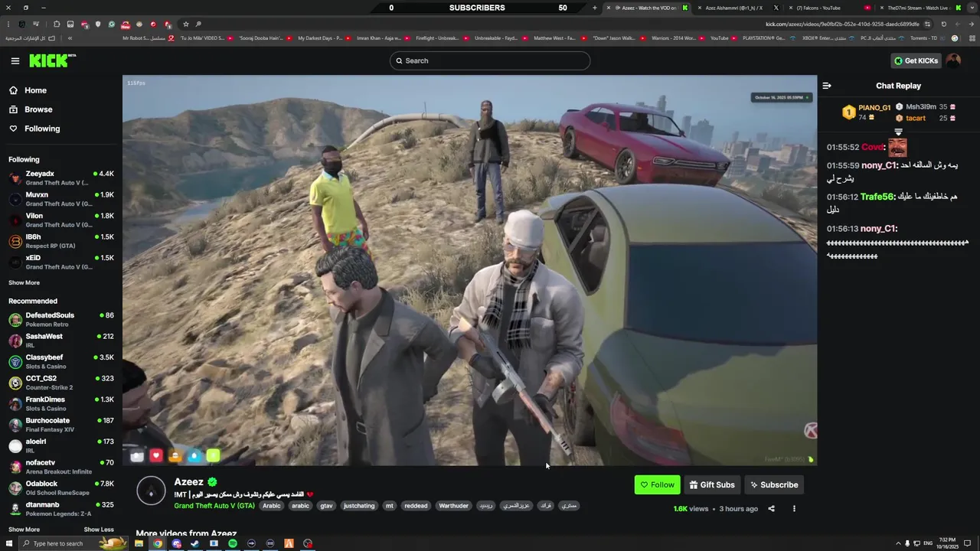Select the mt tag
Image resolution: width=980 pixels, height=551 pixels.
pyautogui.click(x=389, y=506)
